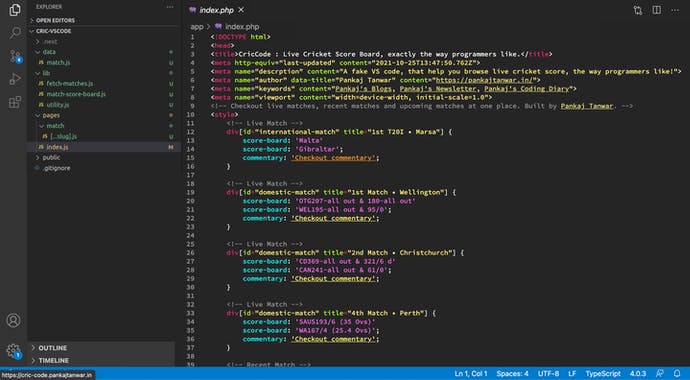Change indentation via Spaces: 4

pyautogui.click(x=513, y=373)
